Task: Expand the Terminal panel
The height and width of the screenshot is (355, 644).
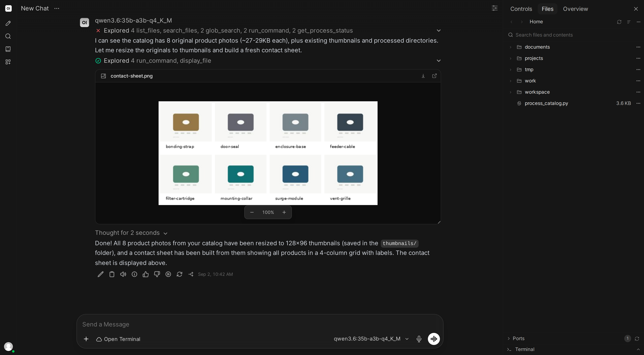Action: coord(638,349)
